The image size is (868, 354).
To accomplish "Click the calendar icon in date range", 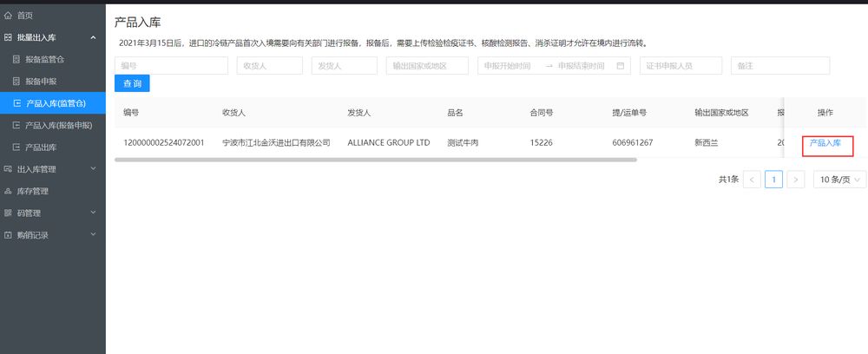I will coord(621,66).
